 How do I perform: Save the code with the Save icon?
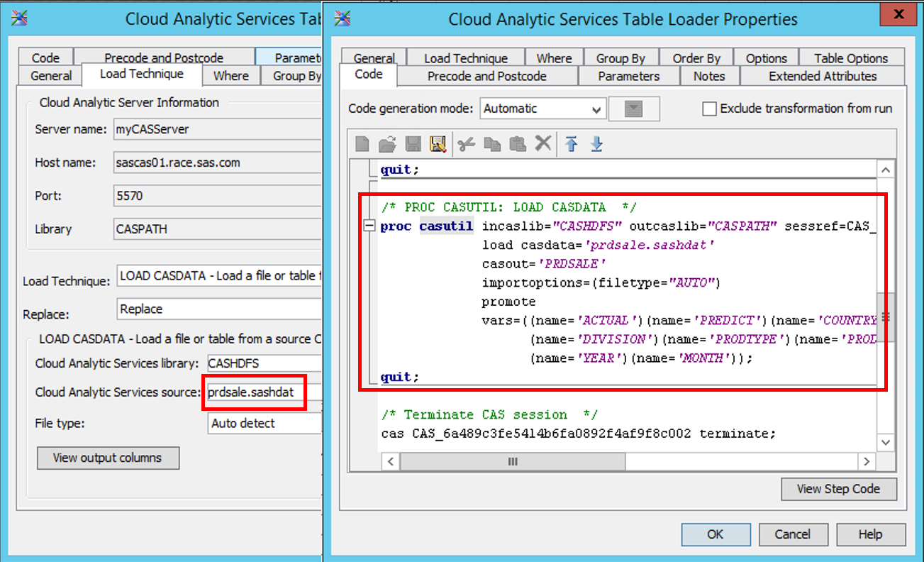pyautogui.click(x=412, y=143)
